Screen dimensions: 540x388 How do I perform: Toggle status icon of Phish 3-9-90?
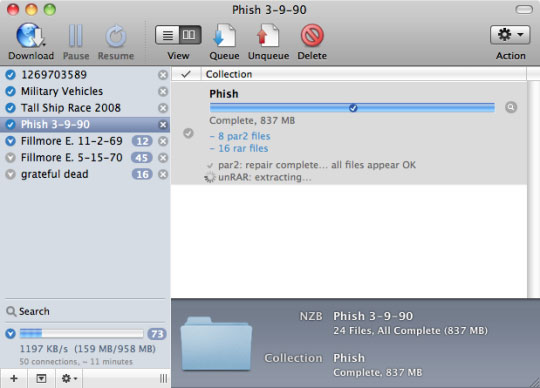pyautogui.click(x=11, y=124)
